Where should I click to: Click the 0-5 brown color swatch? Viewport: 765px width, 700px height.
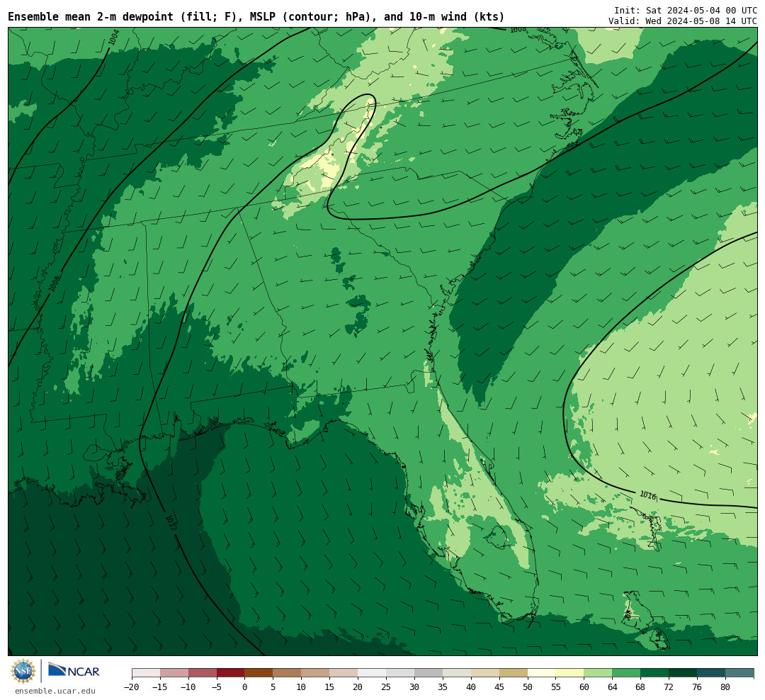pos(259,673)
